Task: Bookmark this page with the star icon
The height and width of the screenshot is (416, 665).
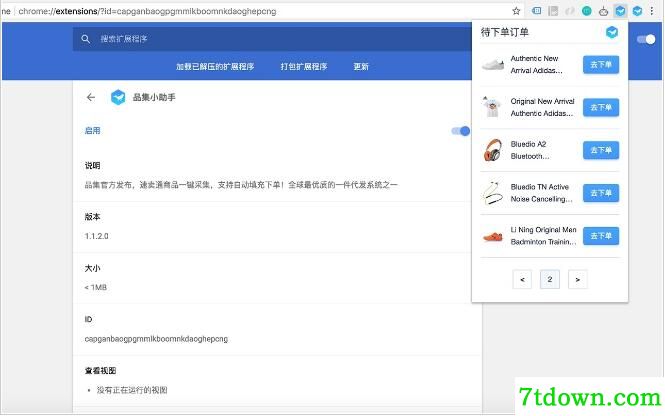Action: tap(516, 11)
